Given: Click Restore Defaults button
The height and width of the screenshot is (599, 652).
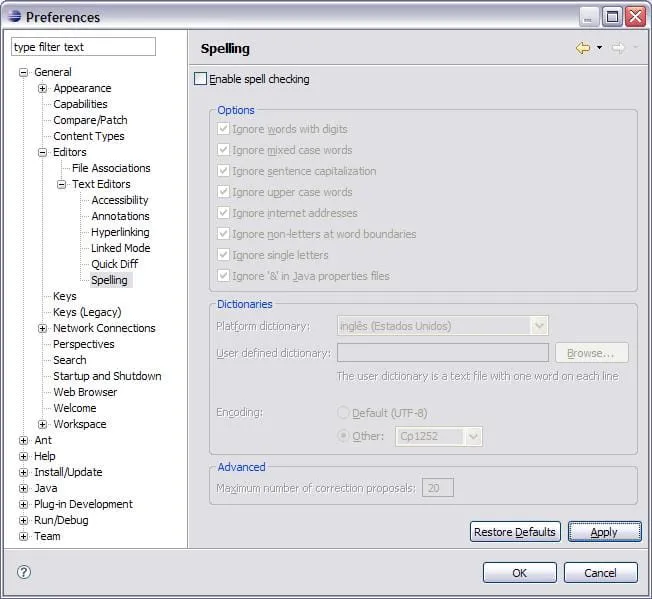Looking at the screenshot, I should click(515, 532).
